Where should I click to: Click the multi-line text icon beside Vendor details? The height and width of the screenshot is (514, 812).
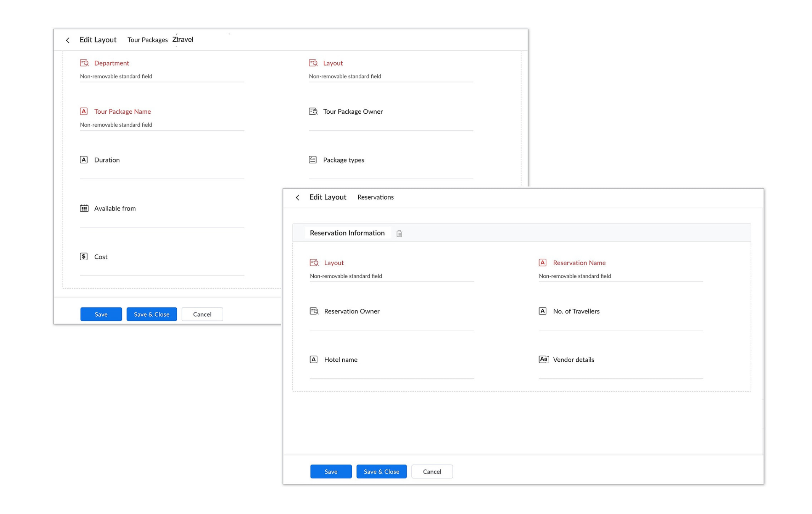point(543,359)
